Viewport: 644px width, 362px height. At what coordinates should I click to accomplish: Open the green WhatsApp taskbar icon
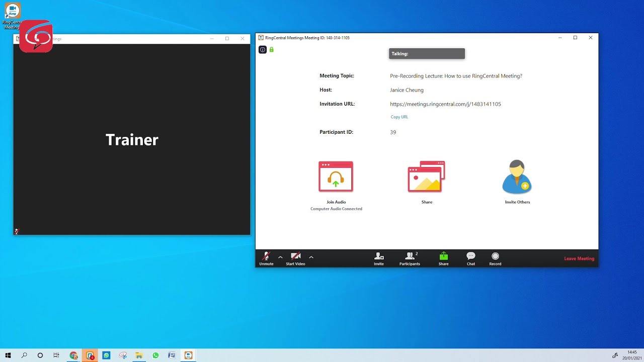coord(155,355)
